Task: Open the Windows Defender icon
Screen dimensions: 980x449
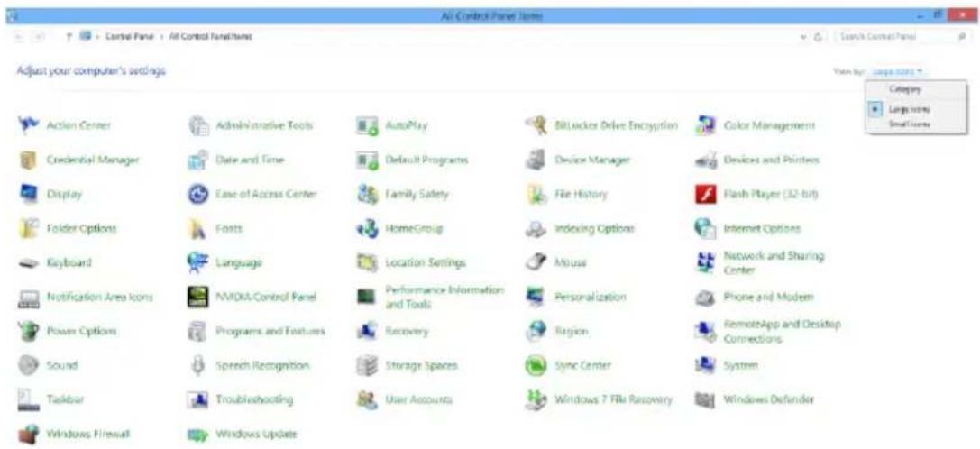Action: click(705, 399)
